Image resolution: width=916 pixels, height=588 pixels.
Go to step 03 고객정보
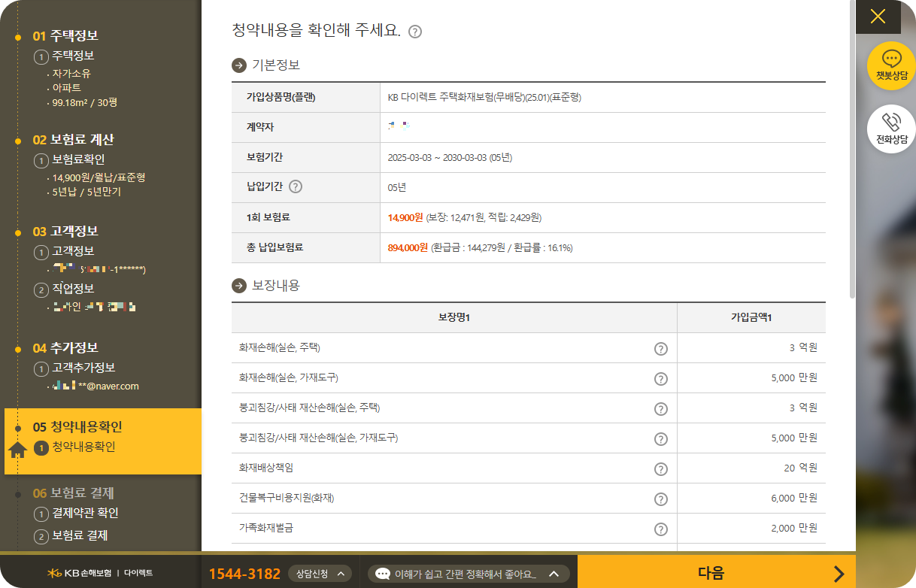[x=65, y=231]
